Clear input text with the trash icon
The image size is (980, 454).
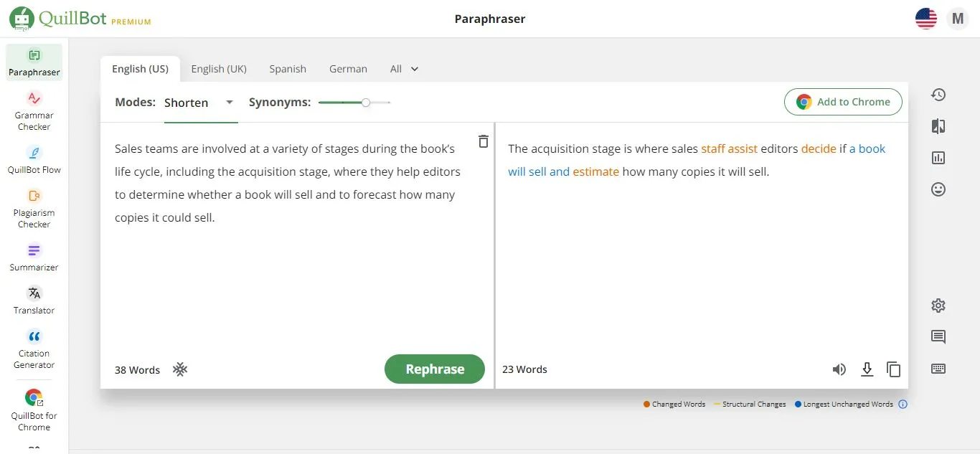(x=484, y=141)
